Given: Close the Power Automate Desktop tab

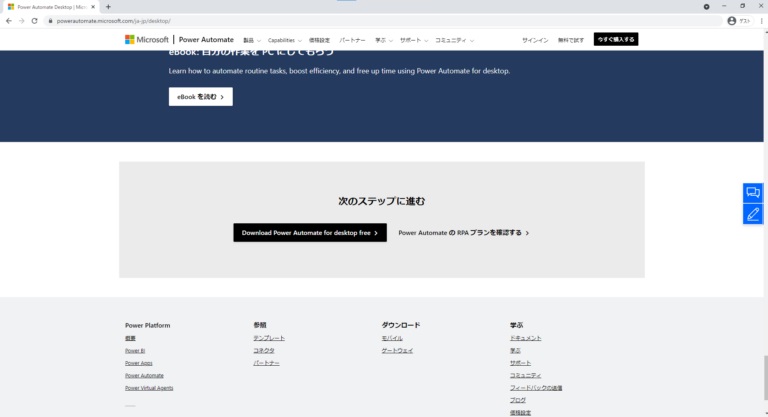Looking at the screenshot, I should (93, 7).
